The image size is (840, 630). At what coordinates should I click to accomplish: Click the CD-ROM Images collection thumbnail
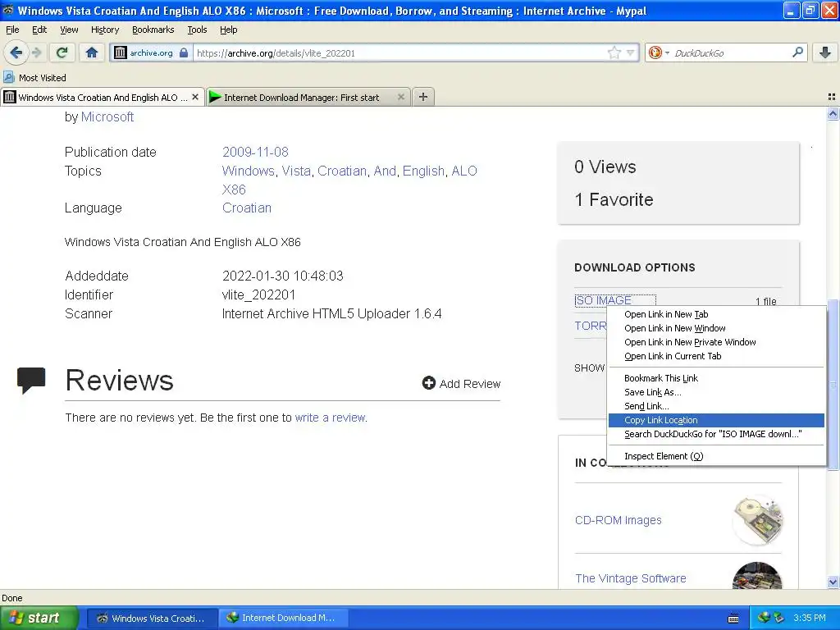click(x=757, y=520)
